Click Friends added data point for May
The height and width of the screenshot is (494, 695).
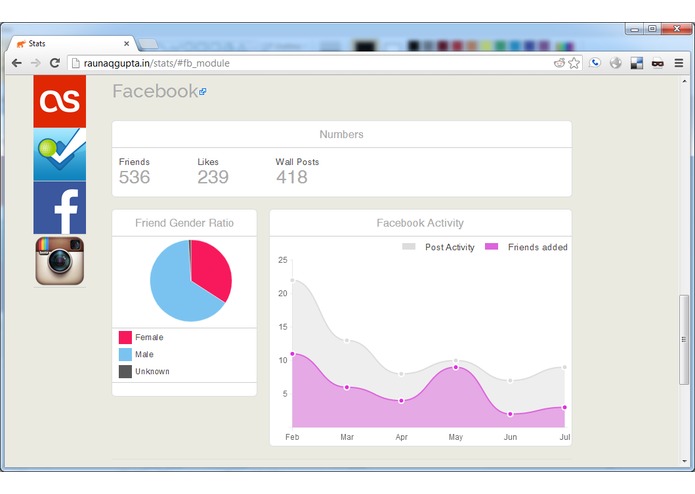pos(456,367)
